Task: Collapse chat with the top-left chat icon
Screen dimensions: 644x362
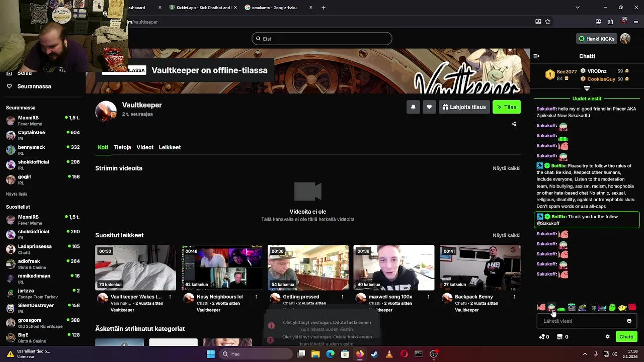Action: 536,56
